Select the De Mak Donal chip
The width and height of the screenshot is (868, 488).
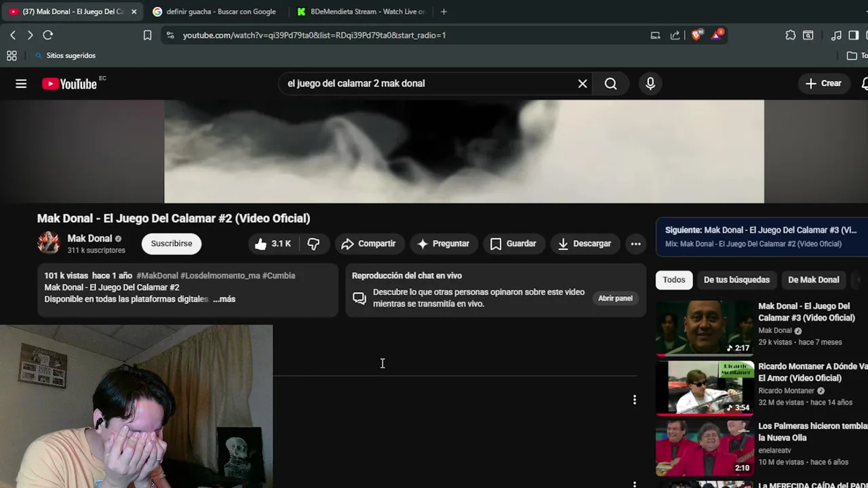point(813,280)
